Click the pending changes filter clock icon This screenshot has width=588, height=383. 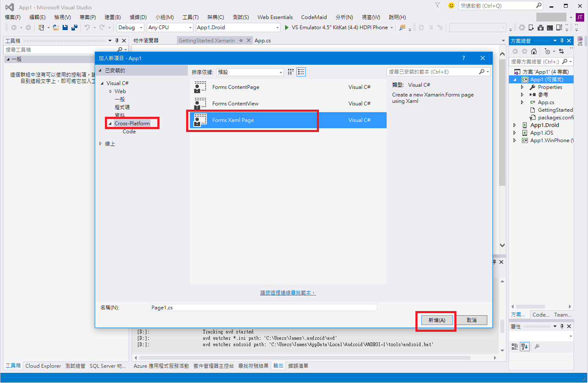547,51
